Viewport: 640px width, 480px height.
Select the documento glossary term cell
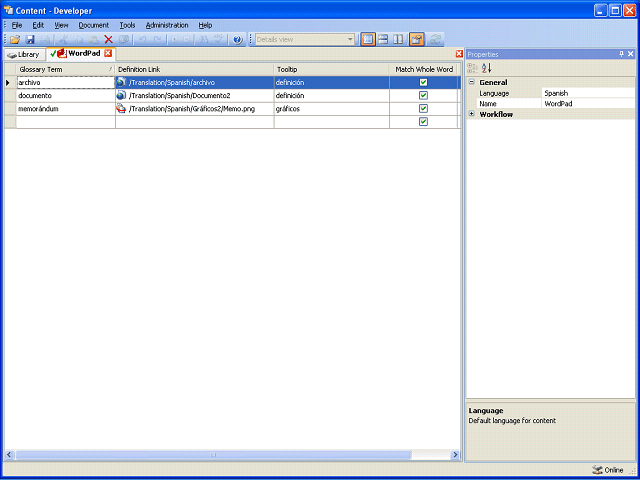point(65,96)
